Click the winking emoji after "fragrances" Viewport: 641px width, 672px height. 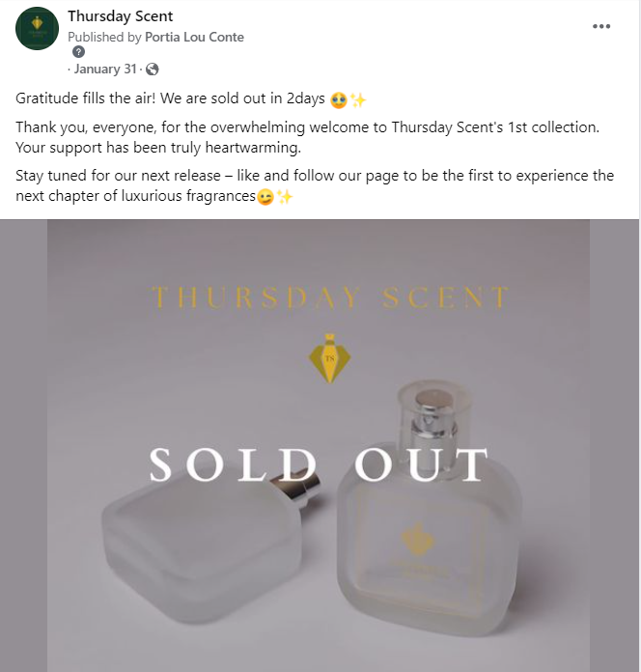(x=265, y=197)
